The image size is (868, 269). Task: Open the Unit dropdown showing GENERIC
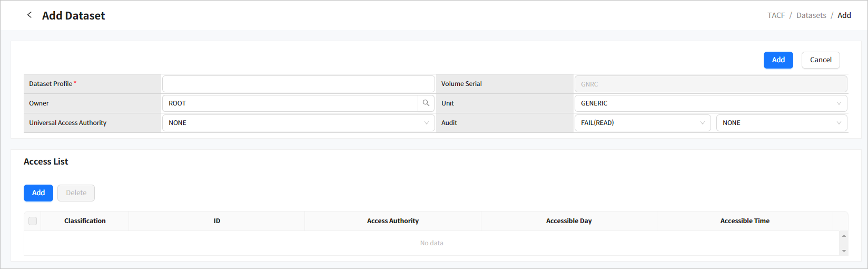[710, 103]
